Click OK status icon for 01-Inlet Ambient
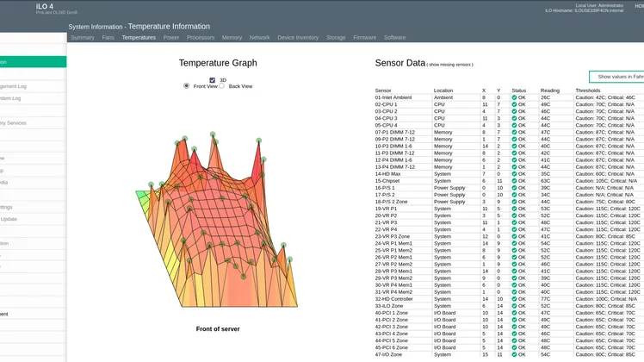 (514, 97)
